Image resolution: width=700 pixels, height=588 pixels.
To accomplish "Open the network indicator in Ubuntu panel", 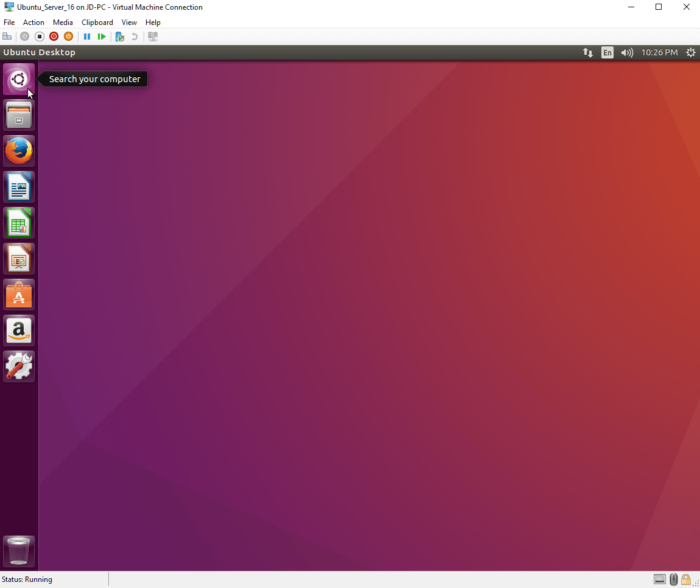I will 588,53.
